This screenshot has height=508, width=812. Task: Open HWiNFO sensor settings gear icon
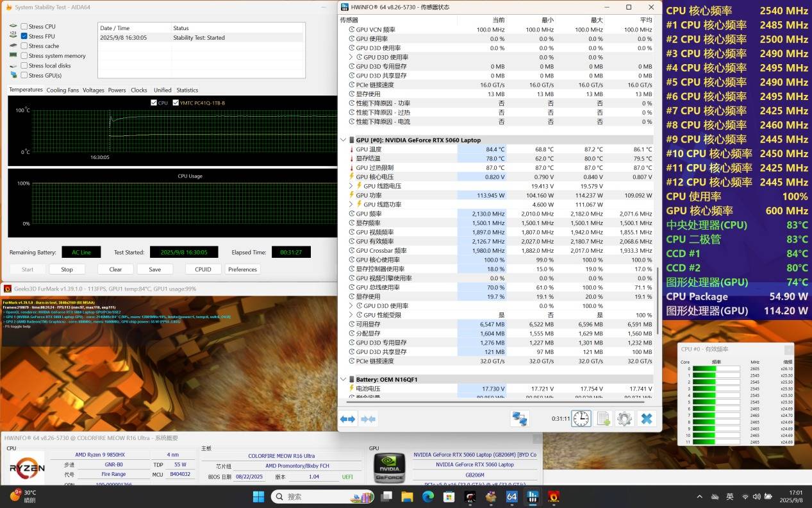(x=624, y=419)
